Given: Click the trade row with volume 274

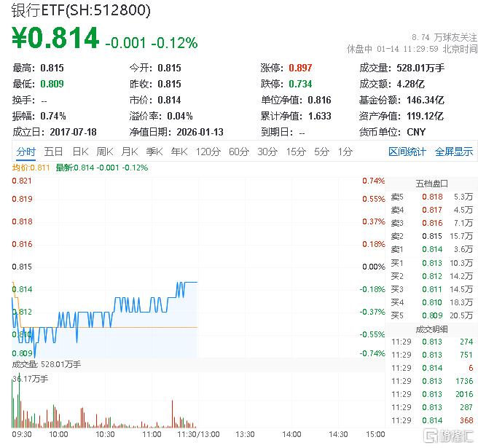Looking at the screenshot, I should point(432,342).
